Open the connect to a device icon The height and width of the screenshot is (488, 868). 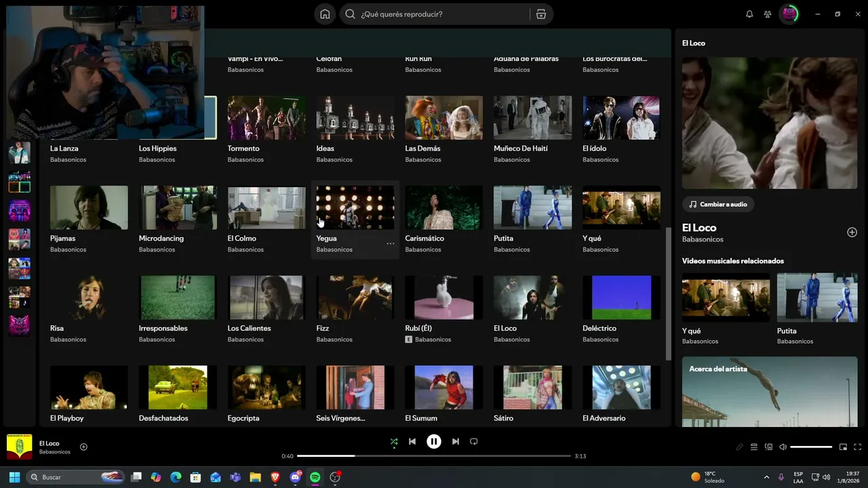pyautogui.click(x=768, y=447)
